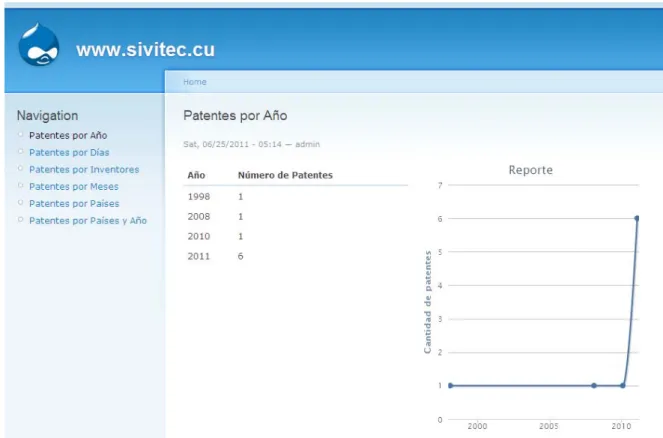Open Patentes por Días navigation link
This screenshot has width=663, height=438.
tap(69, 152)
